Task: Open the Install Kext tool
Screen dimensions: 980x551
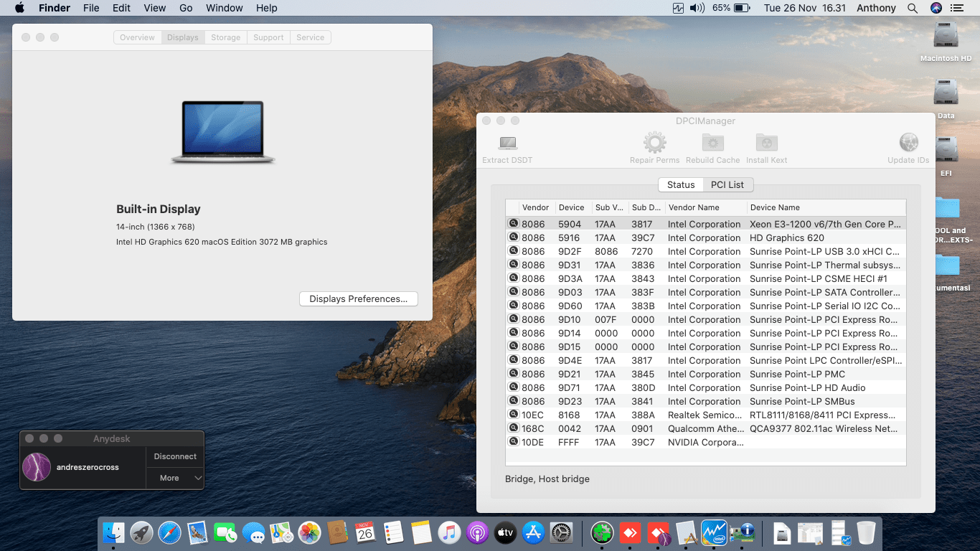Action: click(x=766, y=143)
